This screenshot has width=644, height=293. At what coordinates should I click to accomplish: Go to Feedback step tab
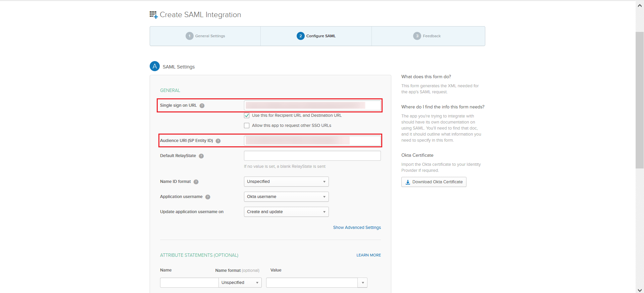tap(427, 36)
